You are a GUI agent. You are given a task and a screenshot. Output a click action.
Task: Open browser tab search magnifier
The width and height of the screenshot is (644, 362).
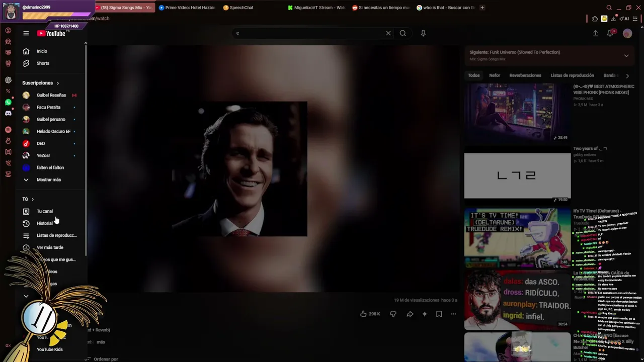pos(609,8)
